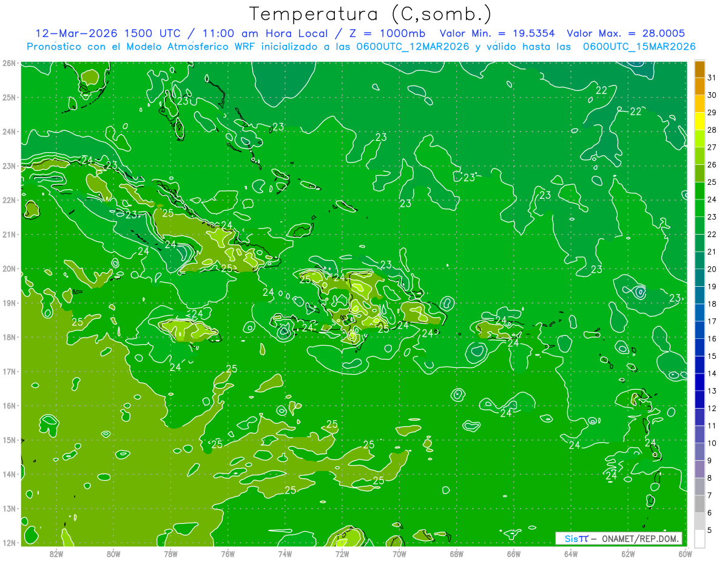Click the 60W longitude label

tap(686, 554)
